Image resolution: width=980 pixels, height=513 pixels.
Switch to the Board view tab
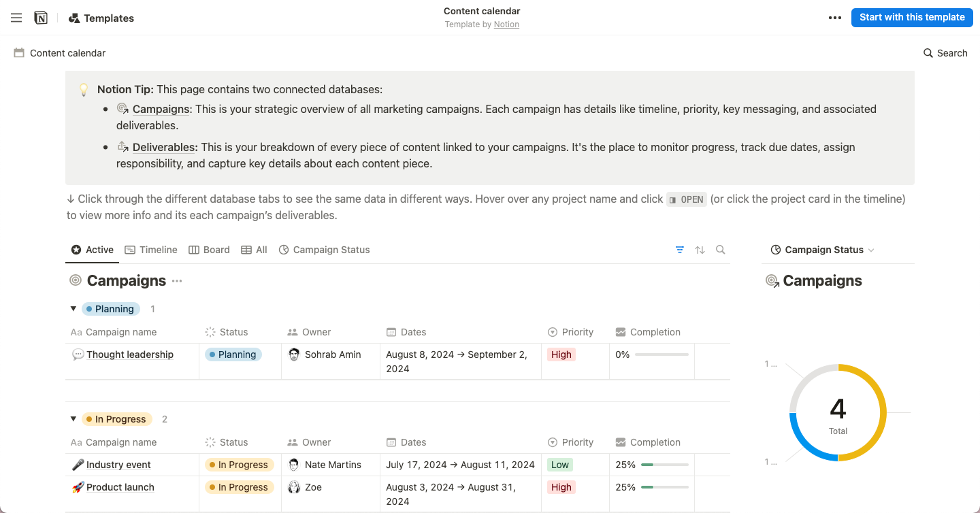click(x=209, y=250)
